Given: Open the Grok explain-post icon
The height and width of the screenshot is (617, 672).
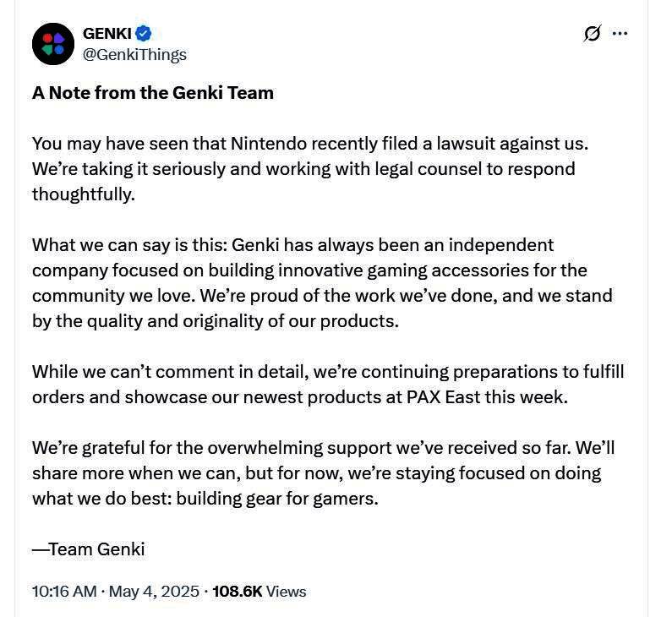Looking at the screenshot, I should pyautogui.click(x=592, y=34).
